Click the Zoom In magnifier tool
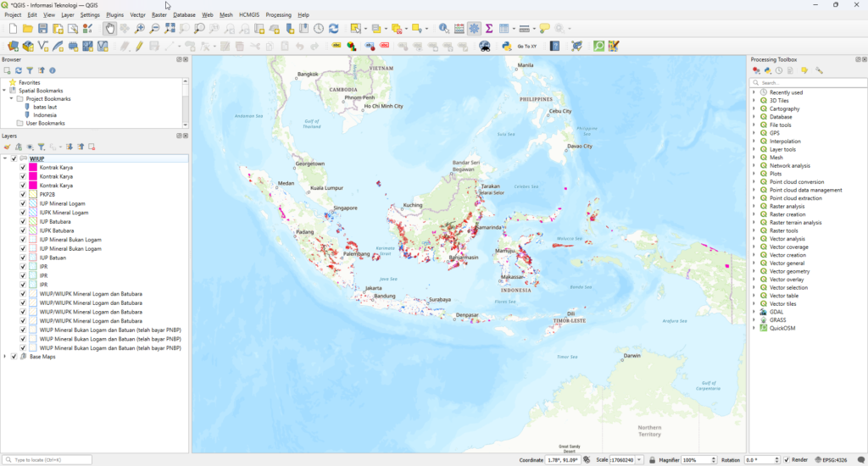 click(x=140, y=29)
